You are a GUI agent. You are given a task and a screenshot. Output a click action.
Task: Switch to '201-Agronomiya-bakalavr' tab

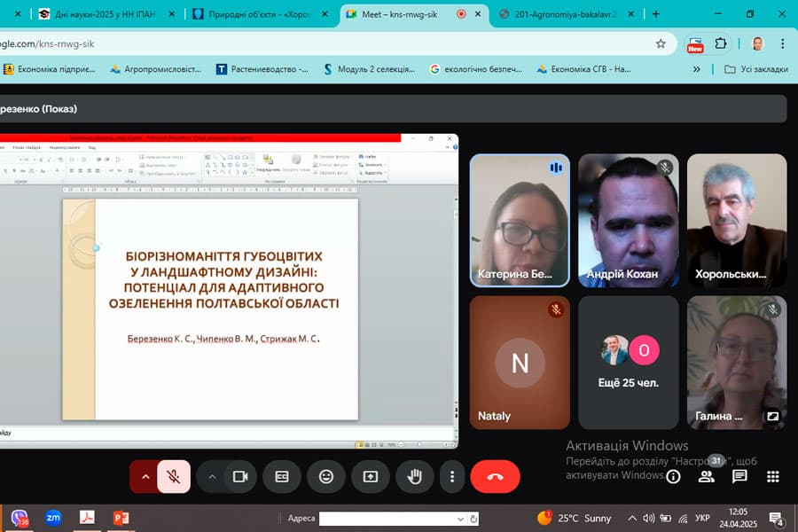565,14
